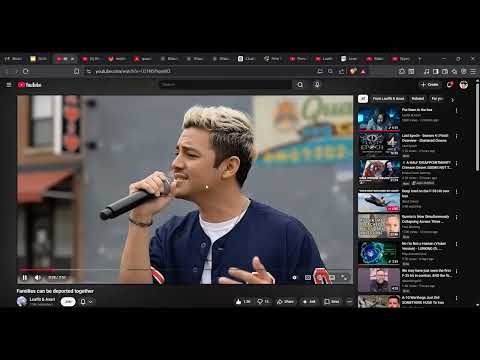Open the browser main hamburger menu

473,71
